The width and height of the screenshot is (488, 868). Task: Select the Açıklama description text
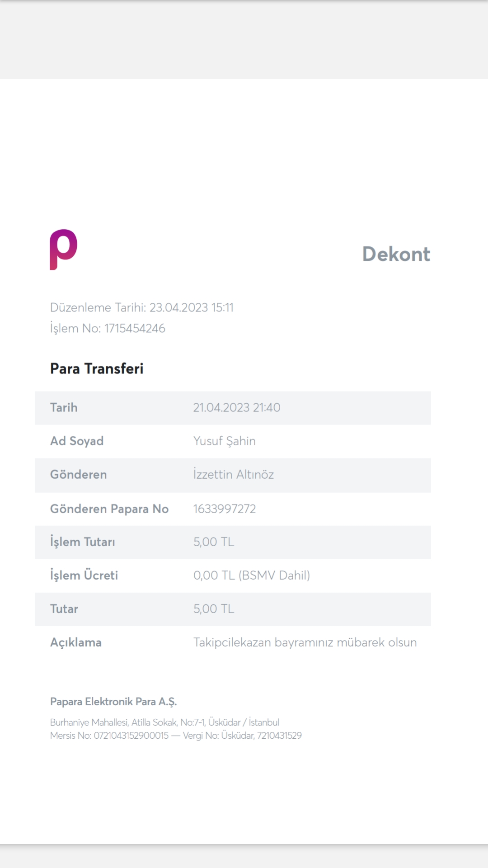coord(305,642)
